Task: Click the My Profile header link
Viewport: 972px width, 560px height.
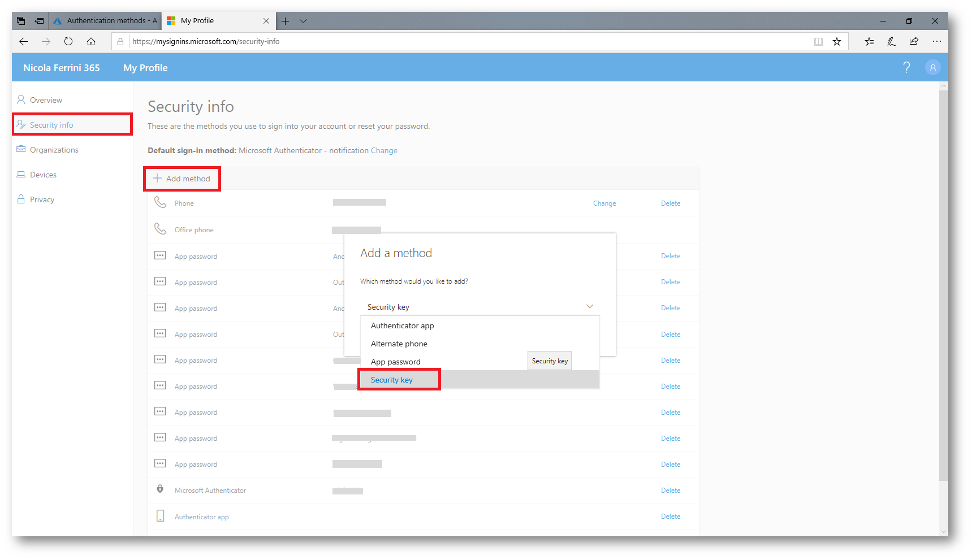Action: 145,68
